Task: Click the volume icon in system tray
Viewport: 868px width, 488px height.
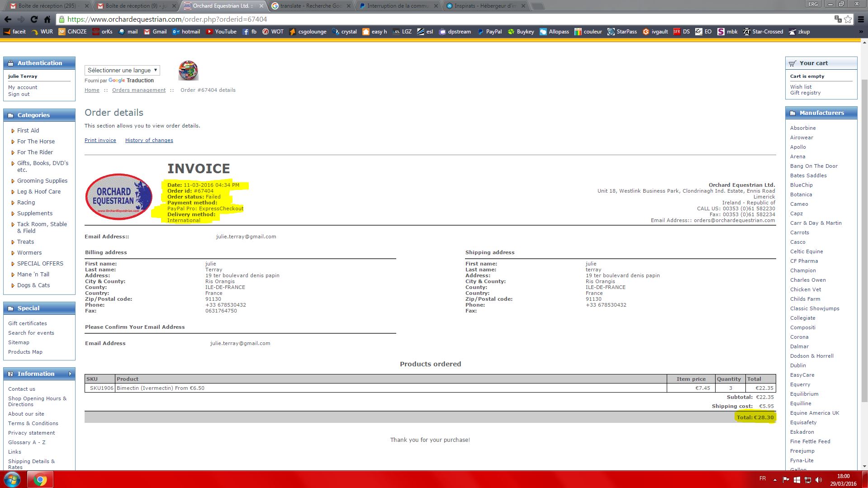Action: [819, 479]
